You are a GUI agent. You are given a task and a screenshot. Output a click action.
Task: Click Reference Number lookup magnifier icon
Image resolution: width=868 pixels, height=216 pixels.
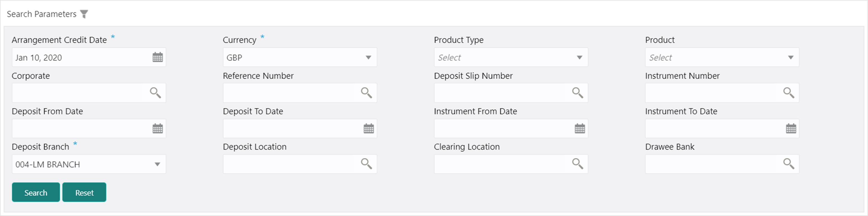pyautogui.click(x=366, y=93)
